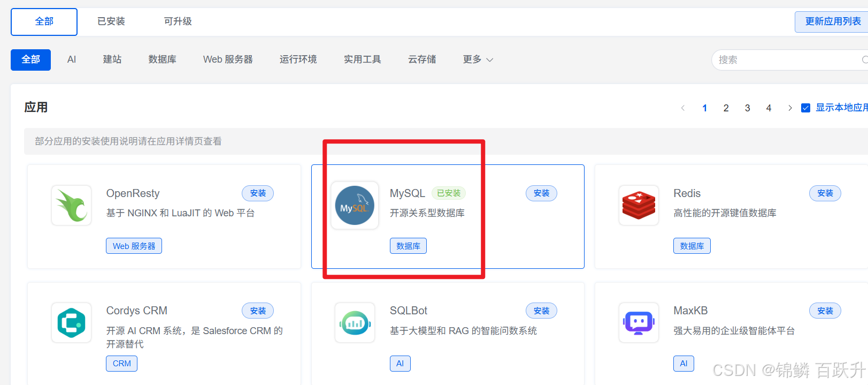This screenshot has width=868, height=385.
Task: Go to next page with right arrow
Action: (790, 108)
